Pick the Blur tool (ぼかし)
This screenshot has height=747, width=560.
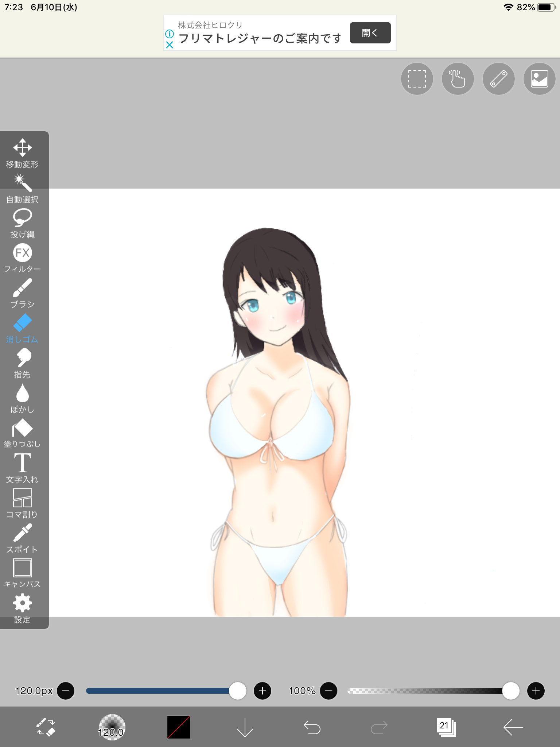pos(22,398)
